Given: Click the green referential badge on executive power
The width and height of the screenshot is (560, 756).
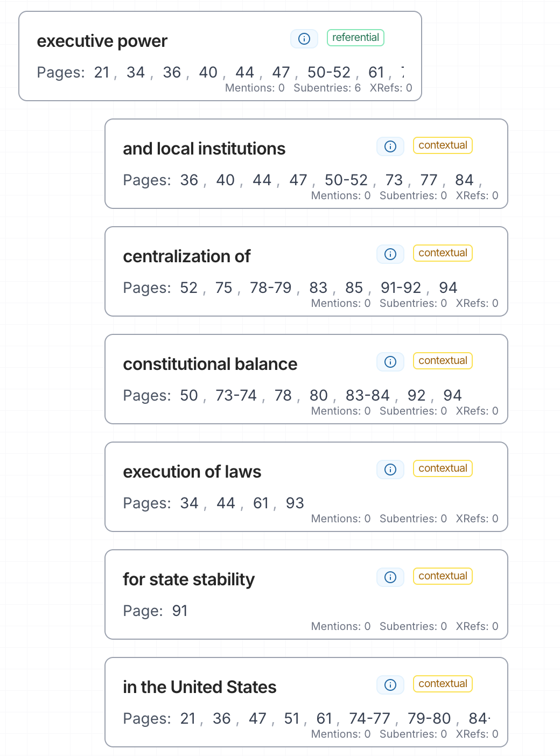Looking at the screenshot, I should 355,38.
